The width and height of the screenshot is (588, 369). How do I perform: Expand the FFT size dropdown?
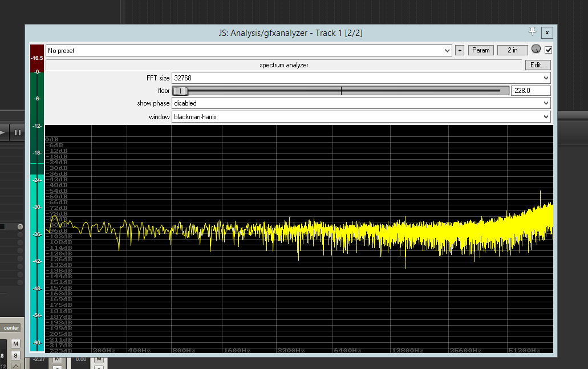[360, 78]
